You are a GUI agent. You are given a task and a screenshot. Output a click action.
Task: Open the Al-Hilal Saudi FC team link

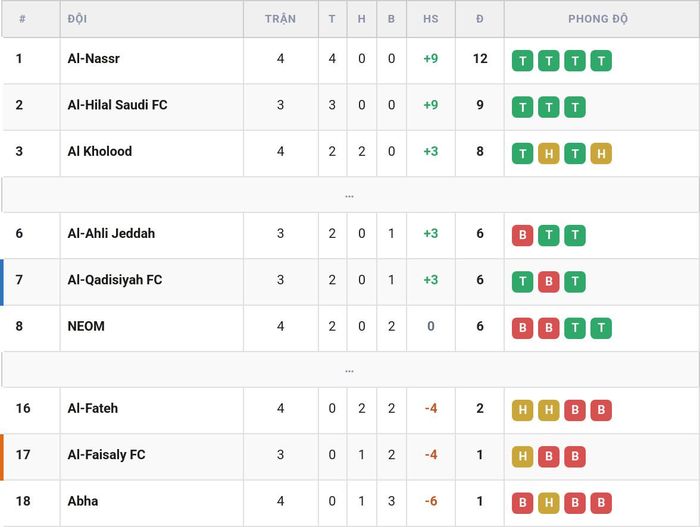point(117,105)
